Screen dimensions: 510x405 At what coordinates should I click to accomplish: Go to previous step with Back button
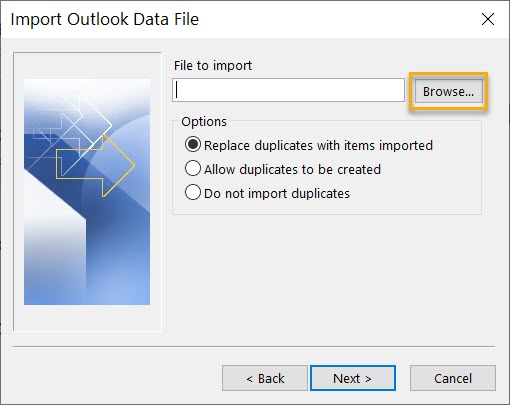[x=265, y=378]
